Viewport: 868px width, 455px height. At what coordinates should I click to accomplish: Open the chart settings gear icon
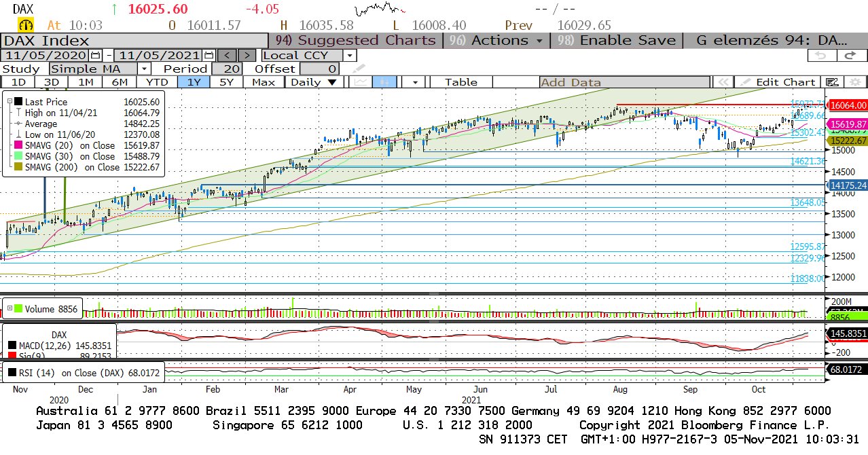[855, 82]
